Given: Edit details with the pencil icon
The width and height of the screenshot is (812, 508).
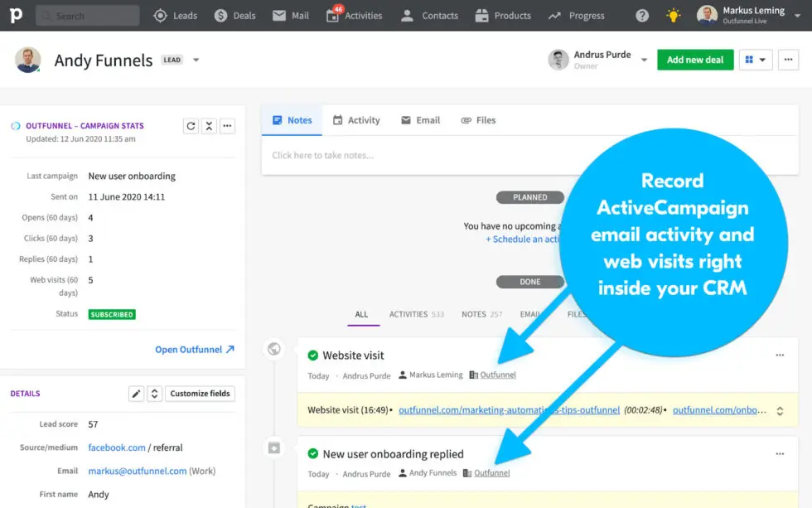Looking at the screenshot, I should point(136,394).
